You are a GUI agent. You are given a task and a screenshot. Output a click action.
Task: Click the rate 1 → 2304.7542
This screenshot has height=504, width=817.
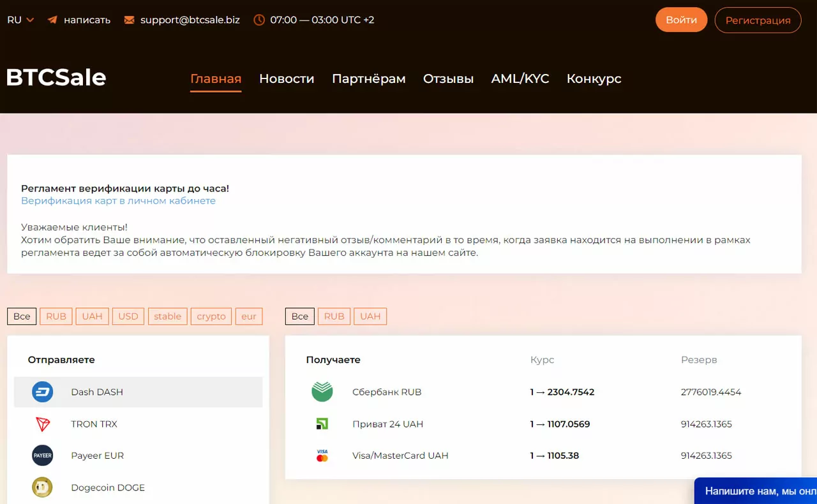coord(562,392)
